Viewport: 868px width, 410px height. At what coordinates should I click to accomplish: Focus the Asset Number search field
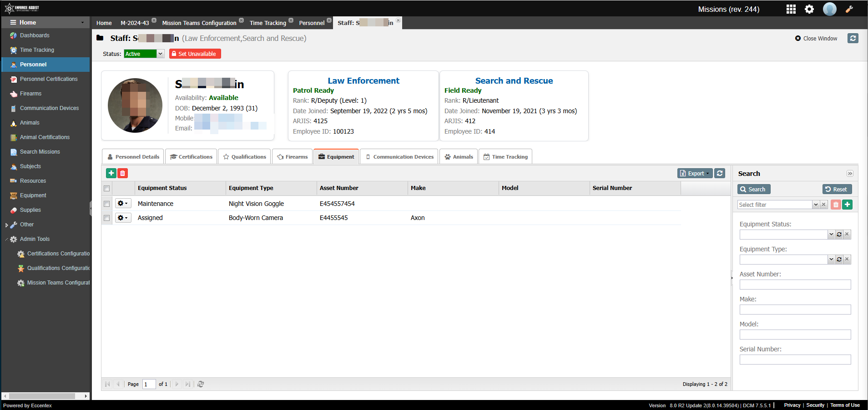coord(795,285)
